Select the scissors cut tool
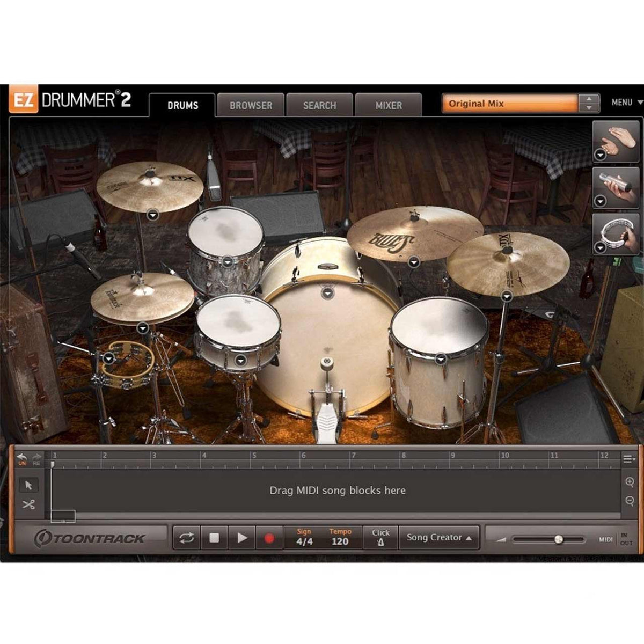The image size is (644, 644). coord(30,505)
